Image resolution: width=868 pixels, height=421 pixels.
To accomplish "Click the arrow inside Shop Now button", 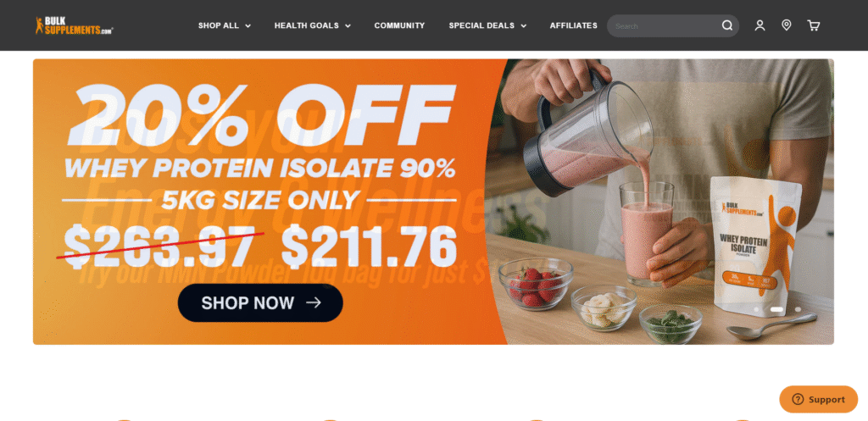I will tap(314, 302).
